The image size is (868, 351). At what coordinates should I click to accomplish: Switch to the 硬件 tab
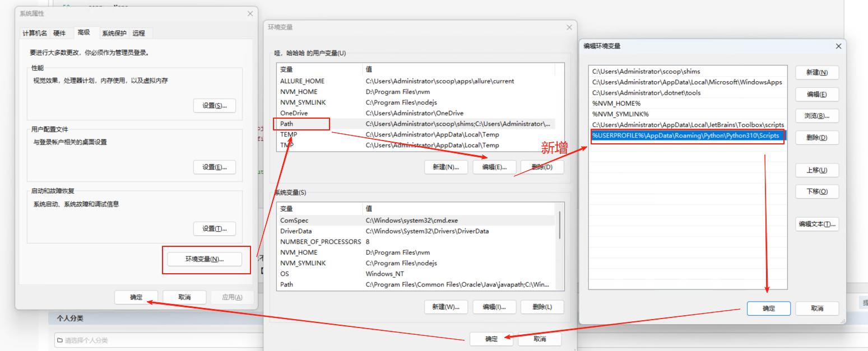[59, 33]
